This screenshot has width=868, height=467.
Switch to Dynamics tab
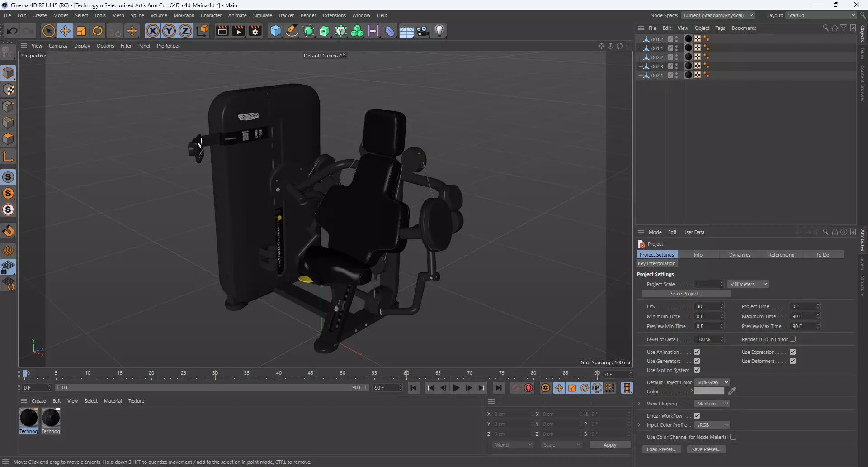point(740,255)
